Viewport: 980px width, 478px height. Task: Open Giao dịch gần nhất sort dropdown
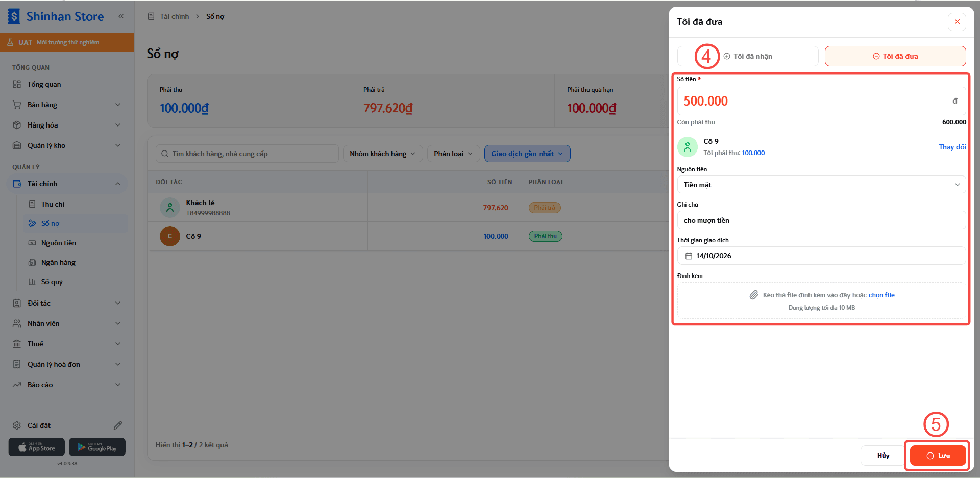(x=527, y=154)
